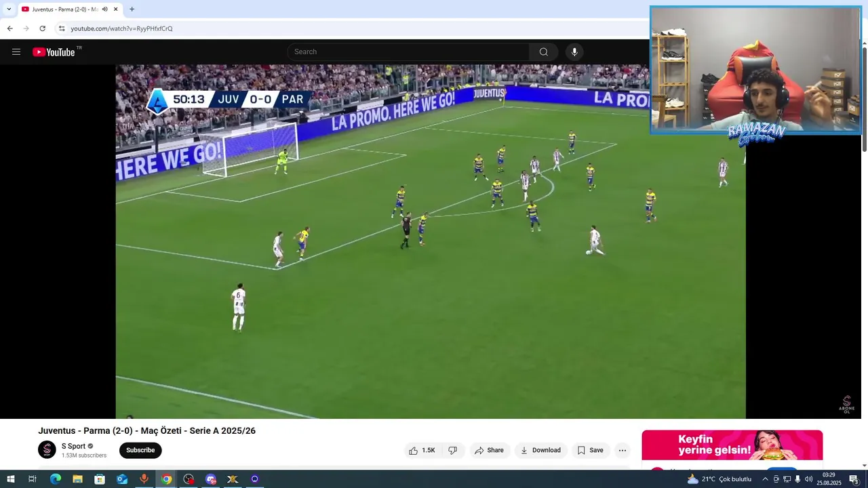Dislike the video with thumbs-down button

452,450
